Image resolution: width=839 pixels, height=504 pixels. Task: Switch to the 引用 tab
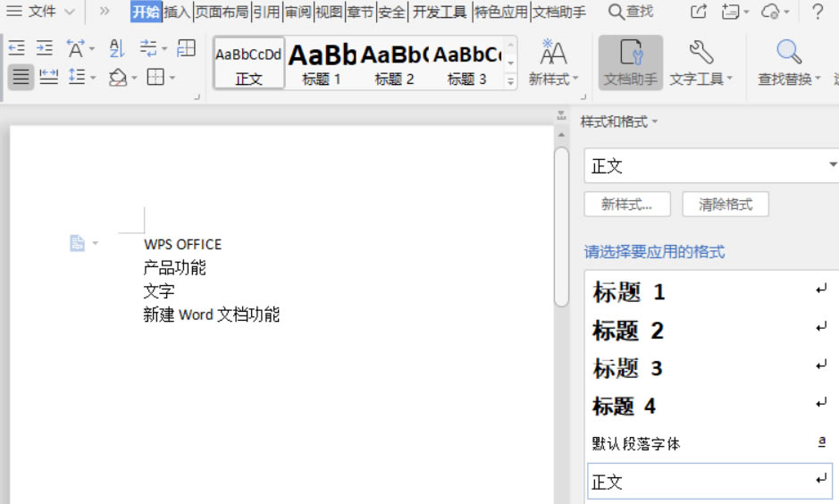(266, 12)
